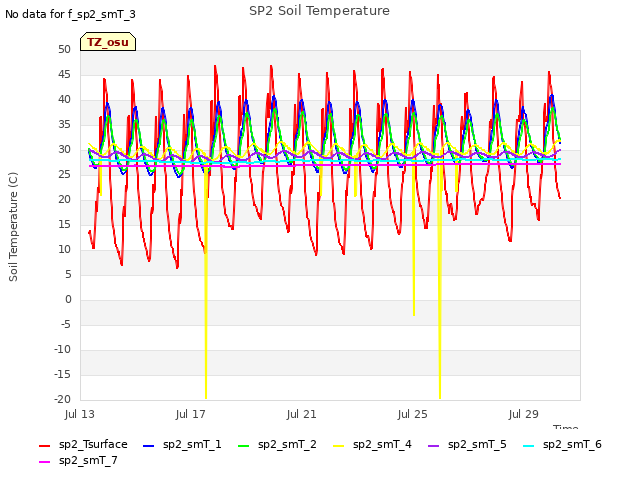Viewport: 640px width, 480px height.
Task: Toggle sp2_Tsurface series in legend
Action: click(83, 444)
